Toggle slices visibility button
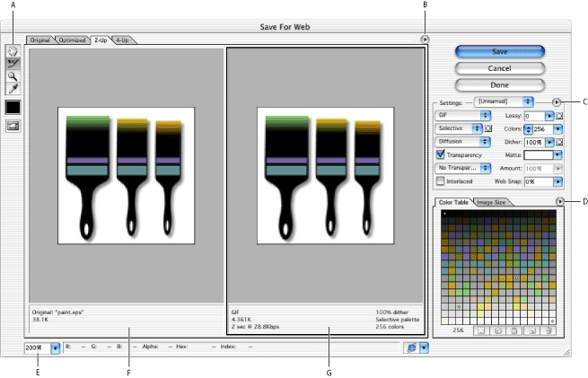This screenshot has height=378, width=588. point(13,126)
